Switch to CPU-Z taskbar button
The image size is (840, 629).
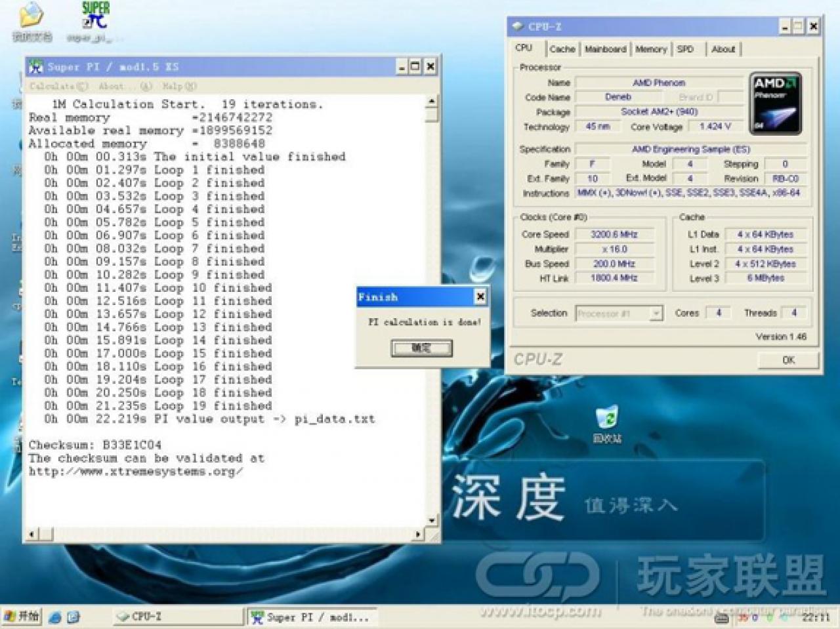tap(176, 617)
